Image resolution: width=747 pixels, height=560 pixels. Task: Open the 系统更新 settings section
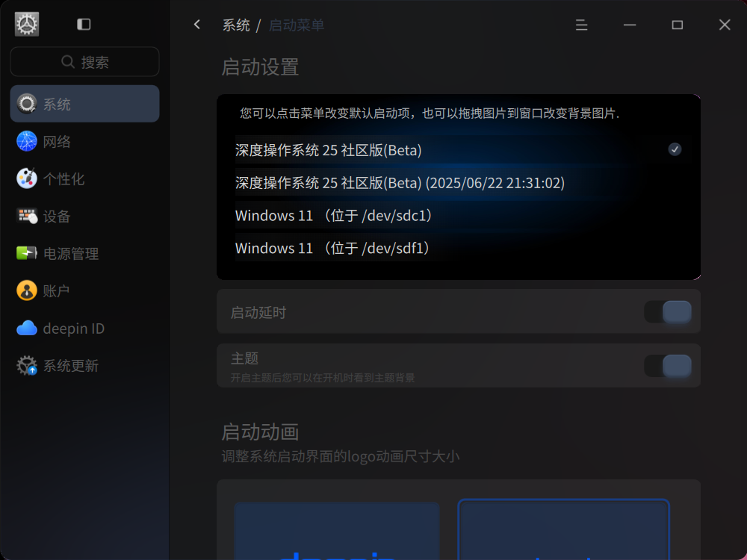(85, 365)
